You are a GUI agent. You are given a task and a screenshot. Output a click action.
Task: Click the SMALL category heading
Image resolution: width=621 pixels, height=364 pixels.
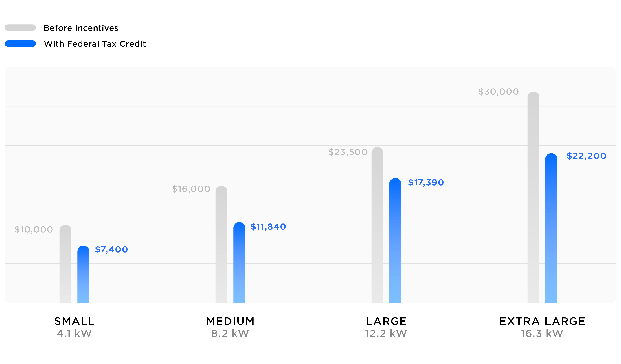[x=74, y=321]
